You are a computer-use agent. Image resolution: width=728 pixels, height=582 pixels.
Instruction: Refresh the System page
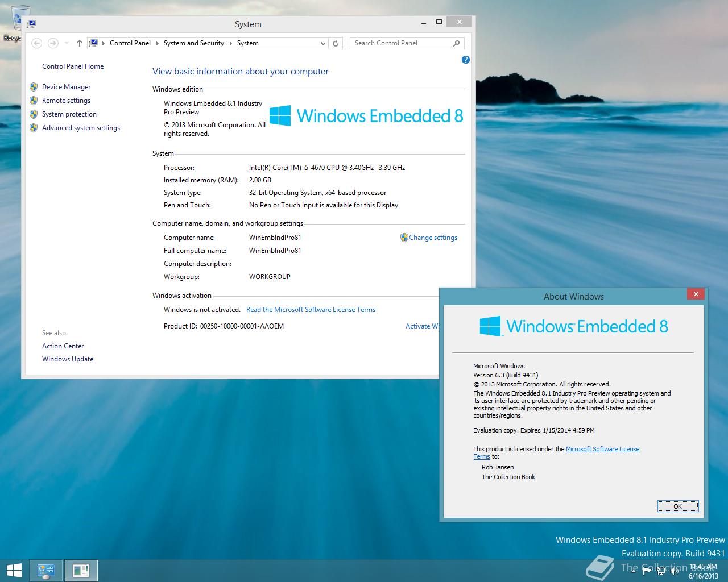coord(336,43)
